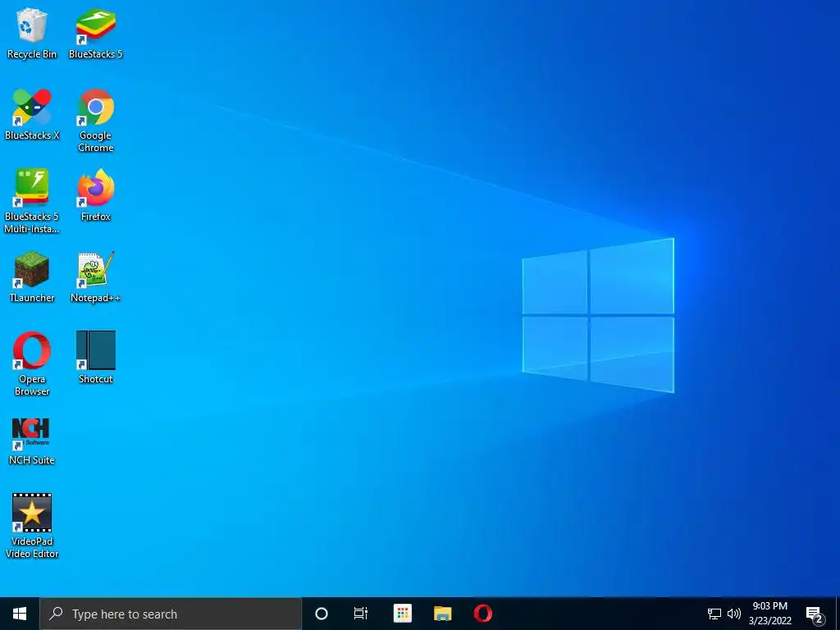Select the TLauncher desktop shortcut
840x630 pixels.
click(x=32, y=277)
